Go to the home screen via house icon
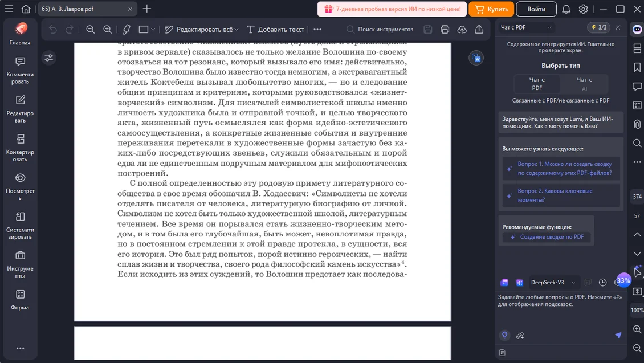The image size is (644, 363). 26,9
